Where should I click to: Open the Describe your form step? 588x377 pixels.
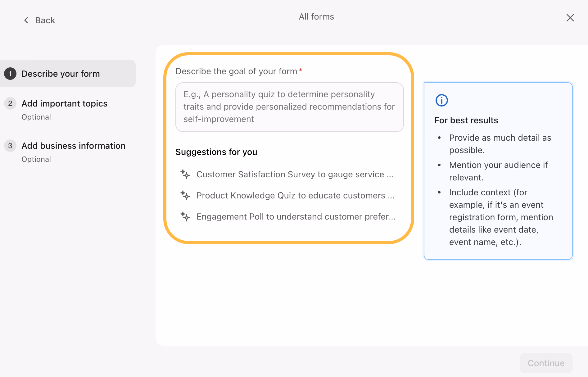[61, 74]
